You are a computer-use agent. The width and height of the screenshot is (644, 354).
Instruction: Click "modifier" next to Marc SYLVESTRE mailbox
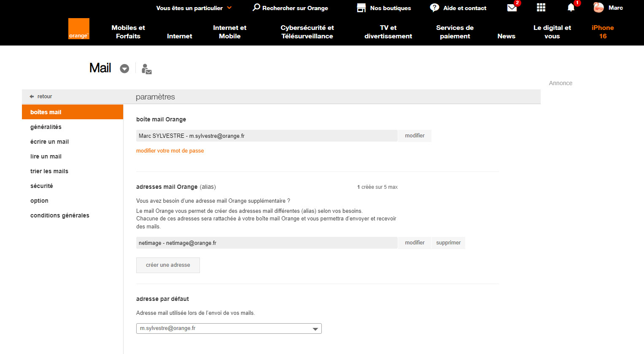tap(415, 136)
